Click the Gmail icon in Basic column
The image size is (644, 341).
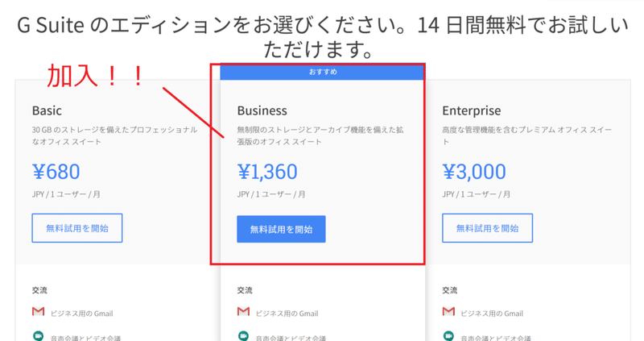[x=38, y=313]
